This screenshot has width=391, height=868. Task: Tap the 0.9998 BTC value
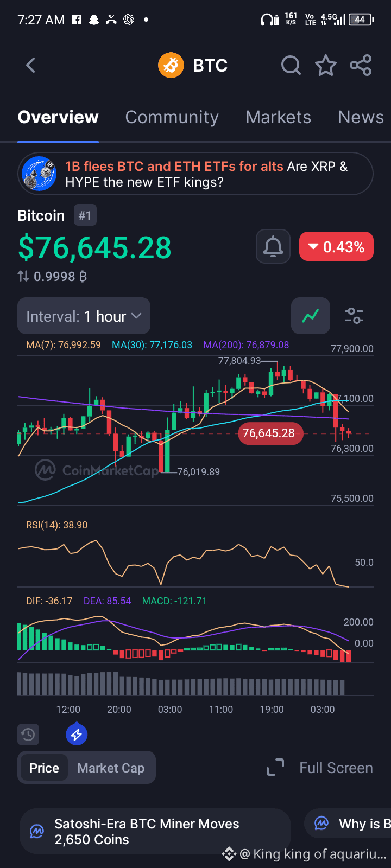coord(60,277)
